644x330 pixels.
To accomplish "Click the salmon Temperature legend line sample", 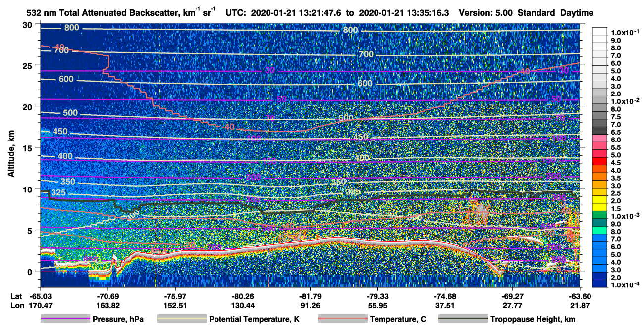I will pyautogui.click(x=342, y=319).
